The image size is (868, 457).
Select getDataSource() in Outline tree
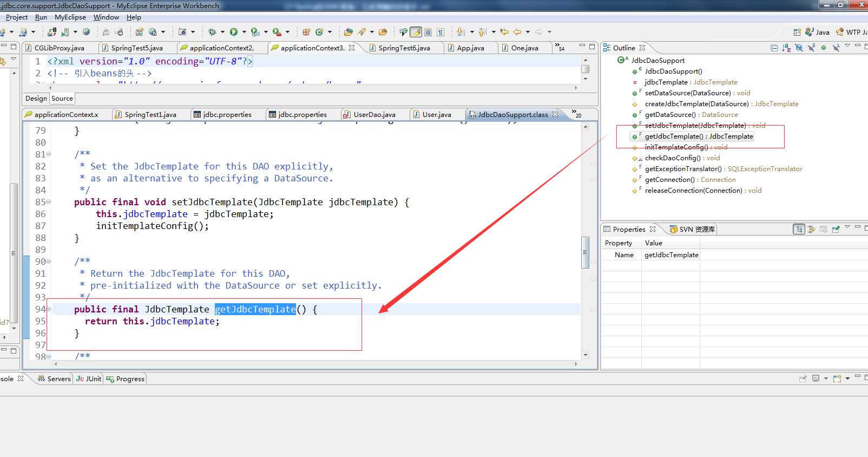pyautogui.click(x=669, y=115)
